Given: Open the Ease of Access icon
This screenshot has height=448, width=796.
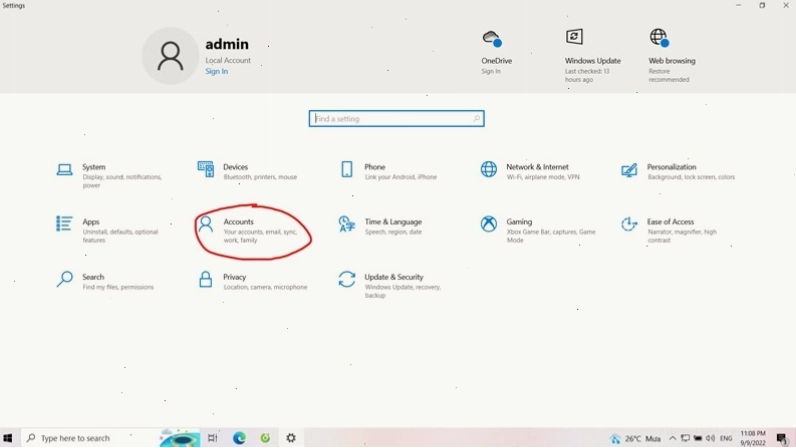Looking at the screenshot, I should point(629,224).
